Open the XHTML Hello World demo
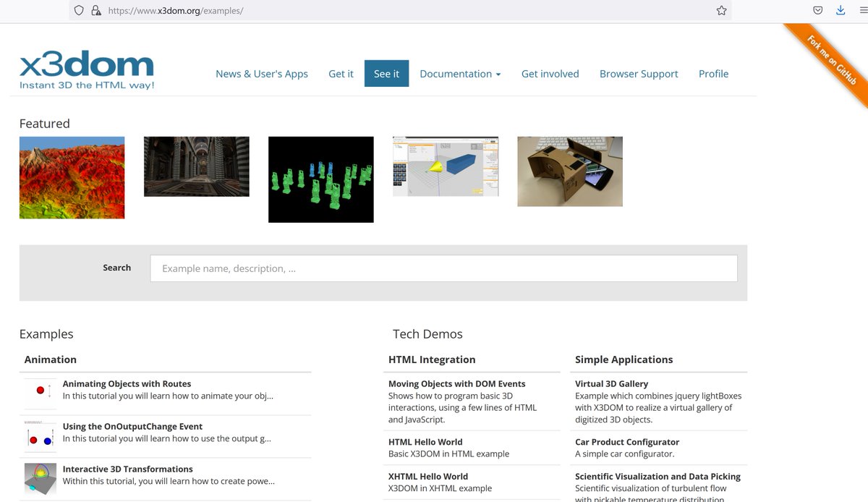868x502 pixels. [x=428, y=477]
